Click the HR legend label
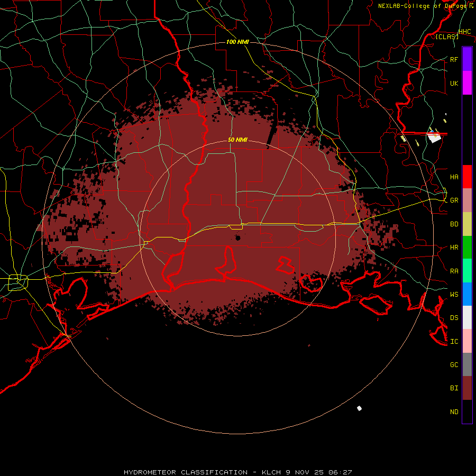Screen dimensions: 476x476 coord(454,248)
